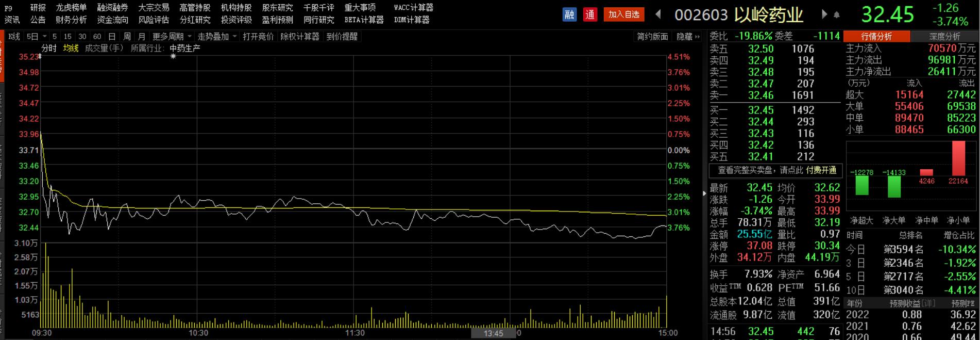Select the 15-minute period
The image size is (980, 340).
coord(67,37)
